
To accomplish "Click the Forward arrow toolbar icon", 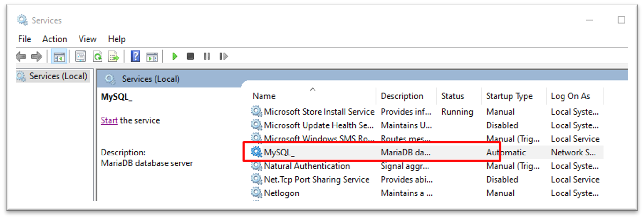I will (36, 57).
